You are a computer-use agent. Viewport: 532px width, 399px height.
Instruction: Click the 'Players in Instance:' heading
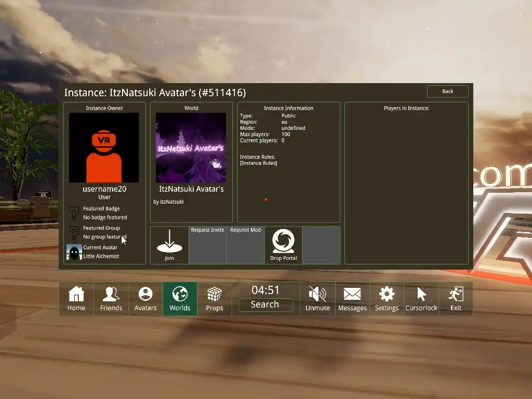click(x=406, y=108)
